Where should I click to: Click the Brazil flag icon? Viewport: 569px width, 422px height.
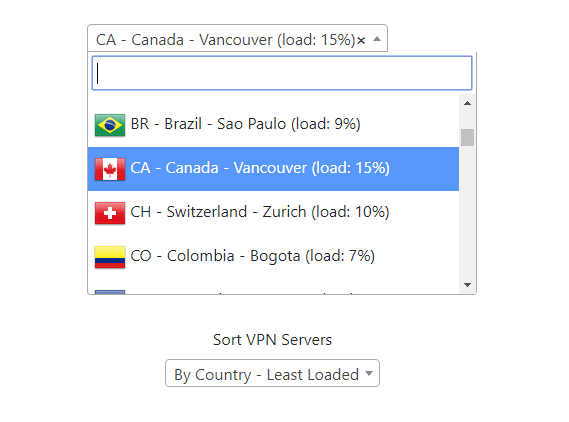[110, 125]
